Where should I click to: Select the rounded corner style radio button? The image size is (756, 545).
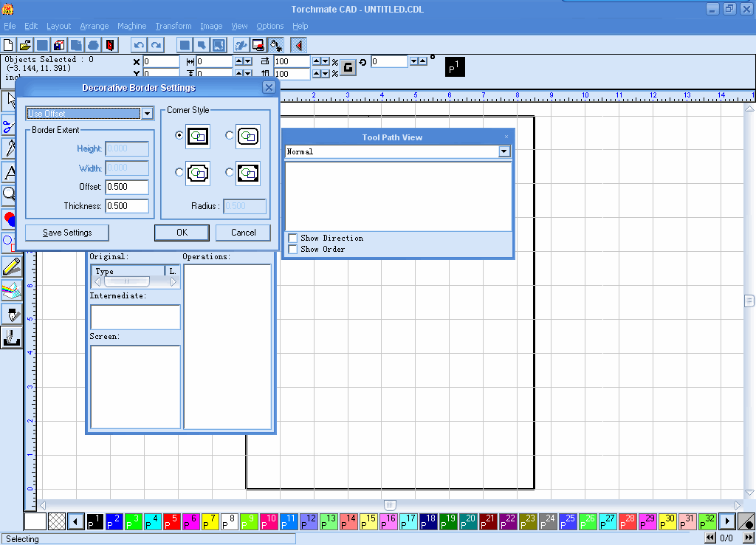pos(230,136)
